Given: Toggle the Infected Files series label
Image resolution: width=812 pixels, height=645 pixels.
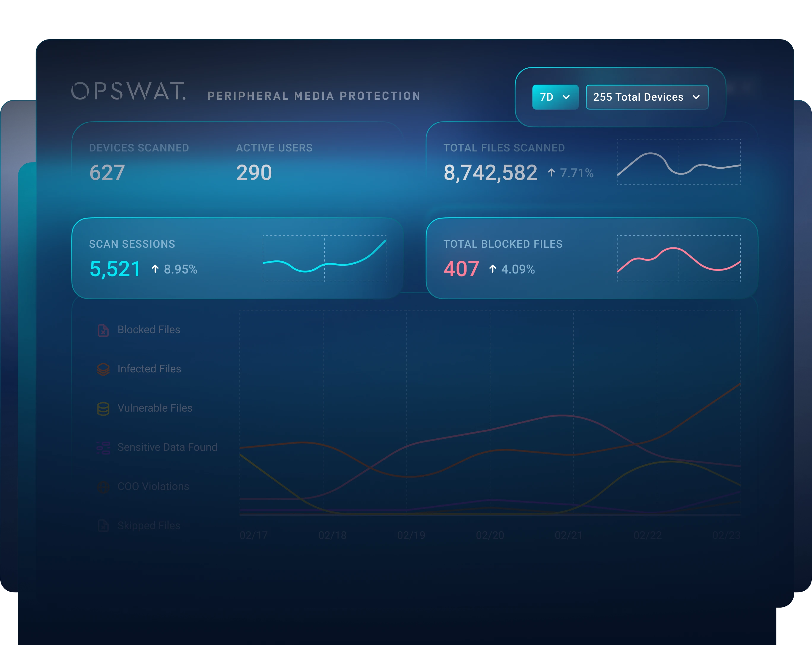Looking at the screenshot, I should pos(149,369).
